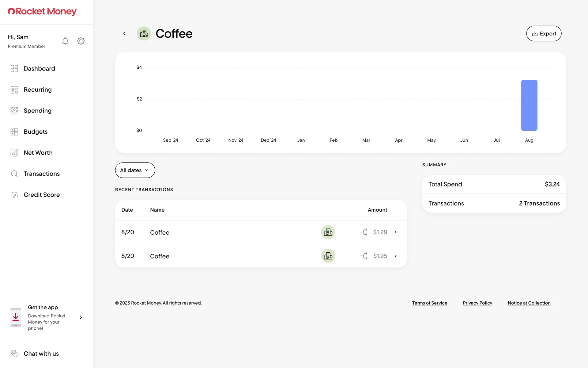Click split icon on $1.95 transaction

[x=364, y=256]
